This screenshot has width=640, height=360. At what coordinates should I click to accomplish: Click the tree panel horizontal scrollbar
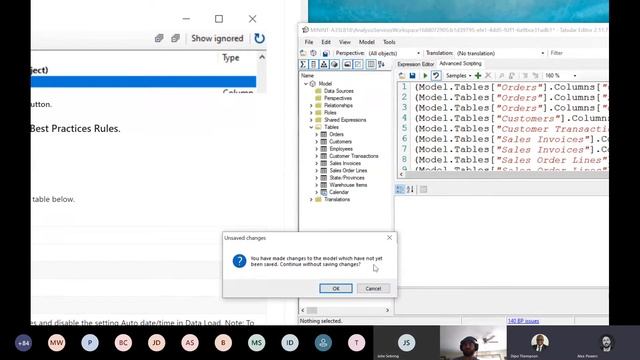[x=345, y=311]
